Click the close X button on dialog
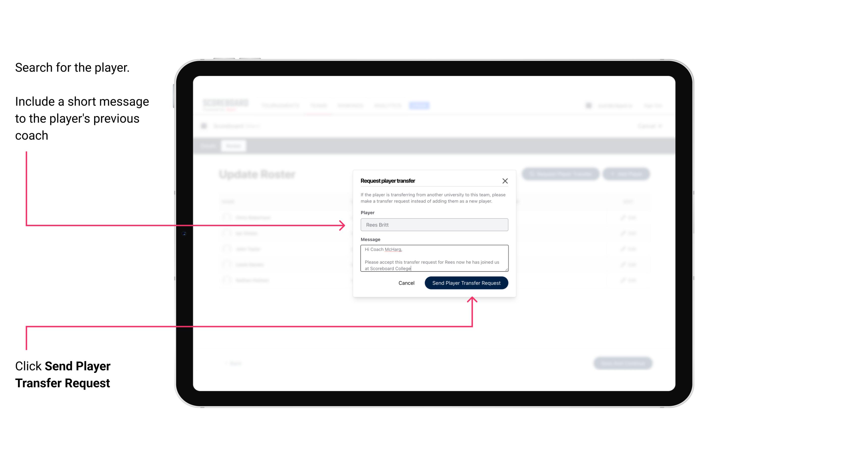This screenshot has width=868, height=467. (x=505, y=181)
